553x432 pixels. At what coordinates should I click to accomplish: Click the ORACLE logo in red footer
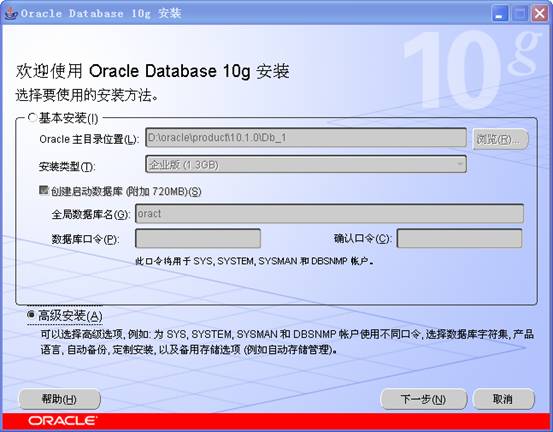(62, 420)
